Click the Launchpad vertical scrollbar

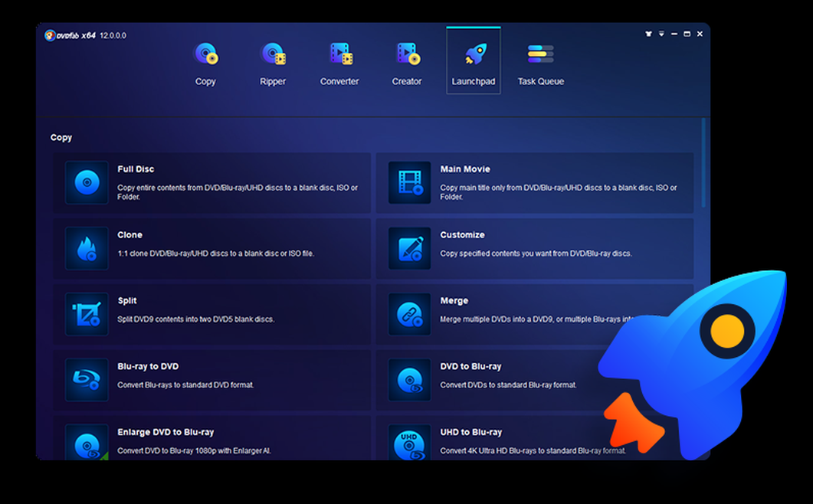pos(703,163)
